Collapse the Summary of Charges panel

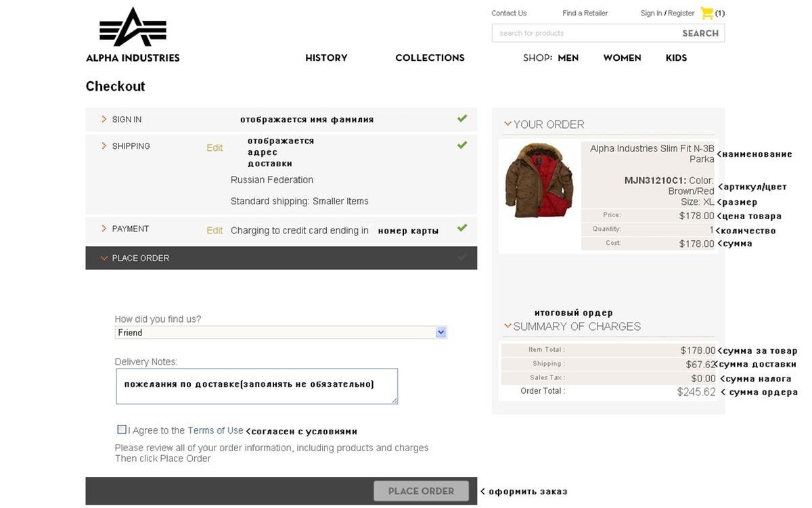point(507,326)
